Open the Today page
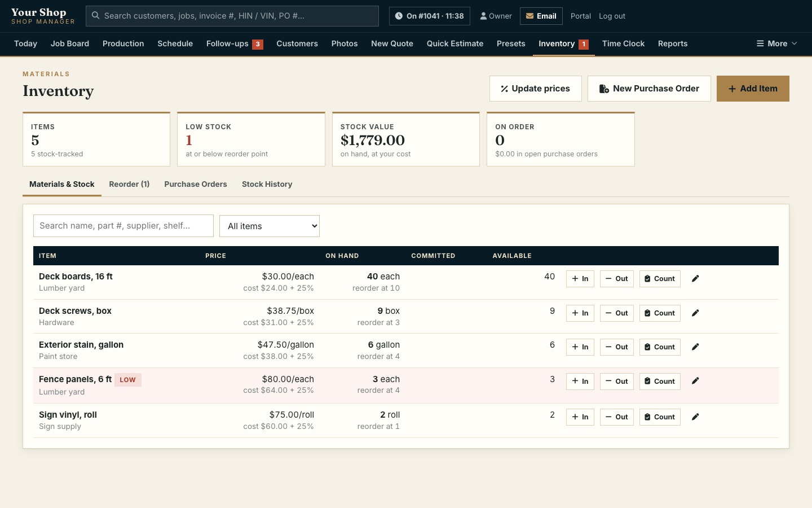The image size is (812, 508). tap(25, 43)
